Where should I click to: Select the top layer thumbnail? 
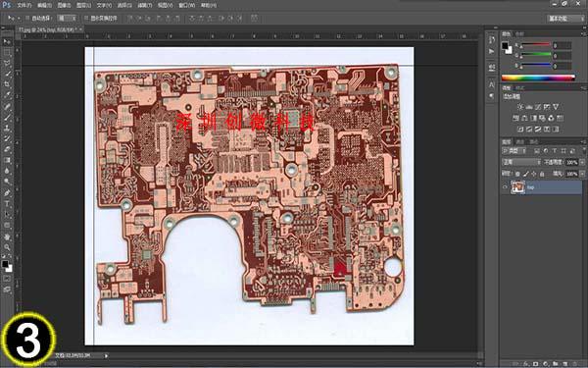(518, 187)
